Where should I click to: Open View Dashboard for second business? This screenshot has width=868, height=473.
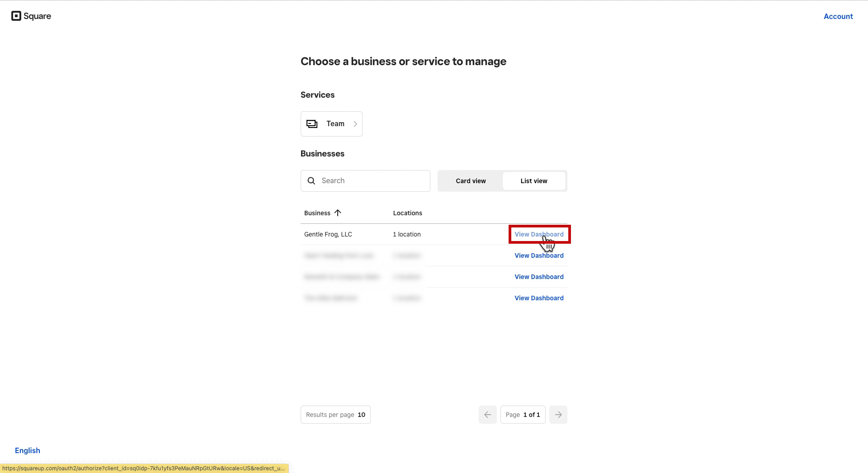point(539,255)
